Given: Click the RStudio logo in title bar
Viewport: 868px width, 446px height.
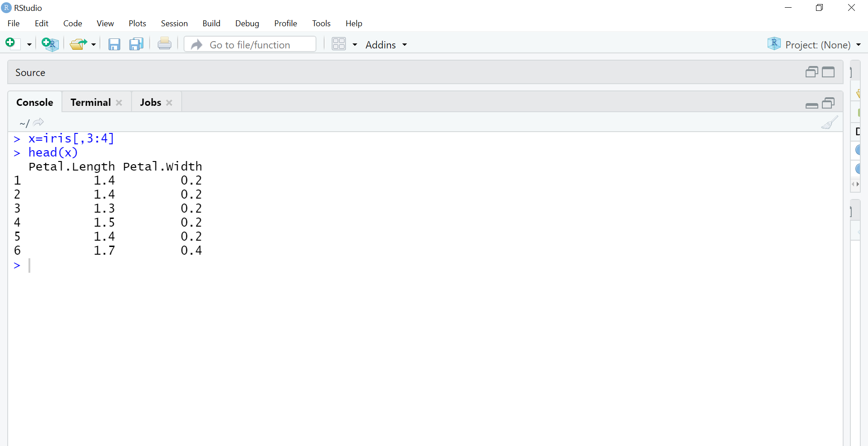Looking at the screenshot, I should (x=6, y=8).
